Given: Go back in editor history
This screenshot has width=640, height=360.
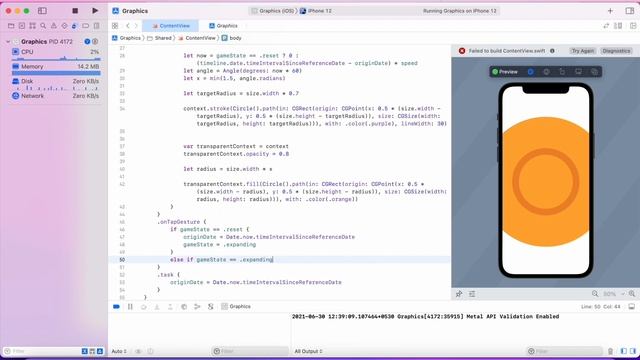Looking at the screenshot, I should tap(127, 26).
